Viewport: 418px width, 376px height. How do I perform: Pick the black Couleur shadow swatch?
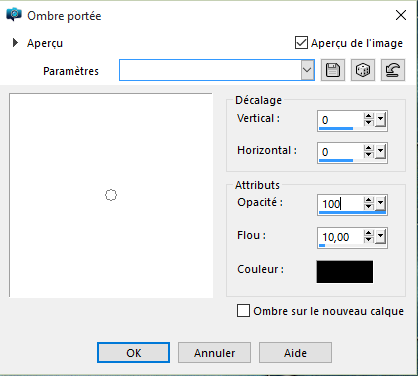click(x=345, y=272)
